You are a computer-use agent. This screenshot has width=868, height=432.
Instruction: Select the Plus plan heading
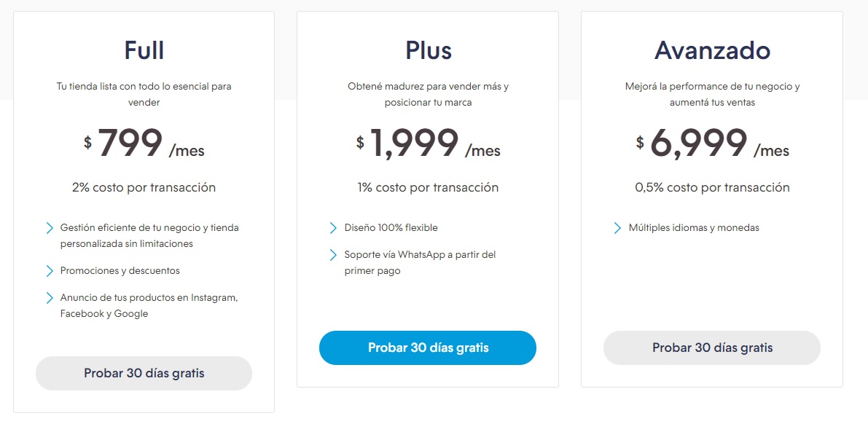429,50
